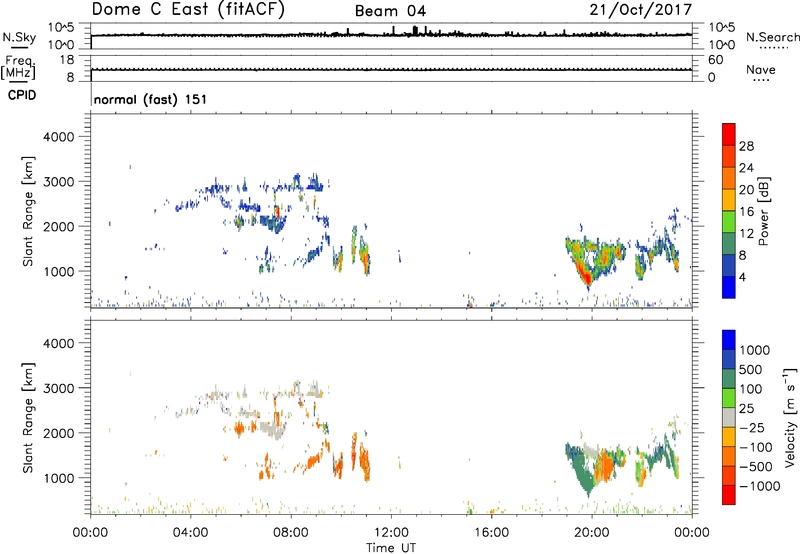Click the '60' Nave axis tick
Screen dimensions: 800x554
click(x=716, y=60)
